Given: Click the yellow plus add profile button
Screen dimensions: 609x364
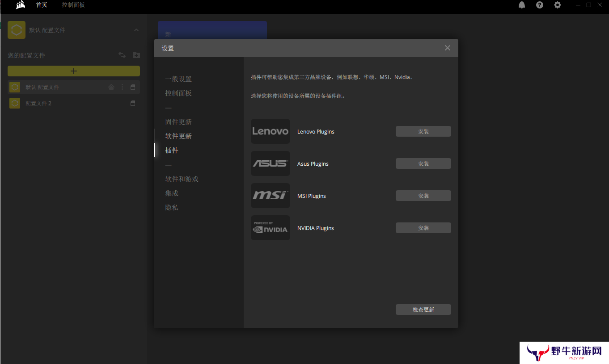Looking at the screenshot, I should [74, 71].
